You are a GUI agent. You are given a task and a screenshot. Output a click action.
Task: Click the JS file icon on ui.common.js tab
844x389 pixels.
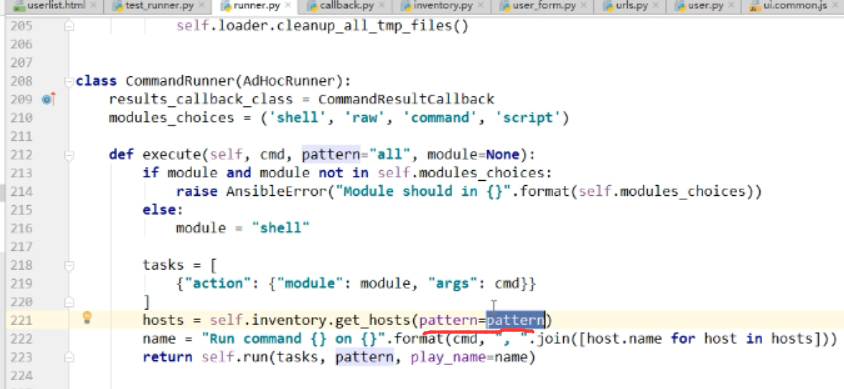754,6
